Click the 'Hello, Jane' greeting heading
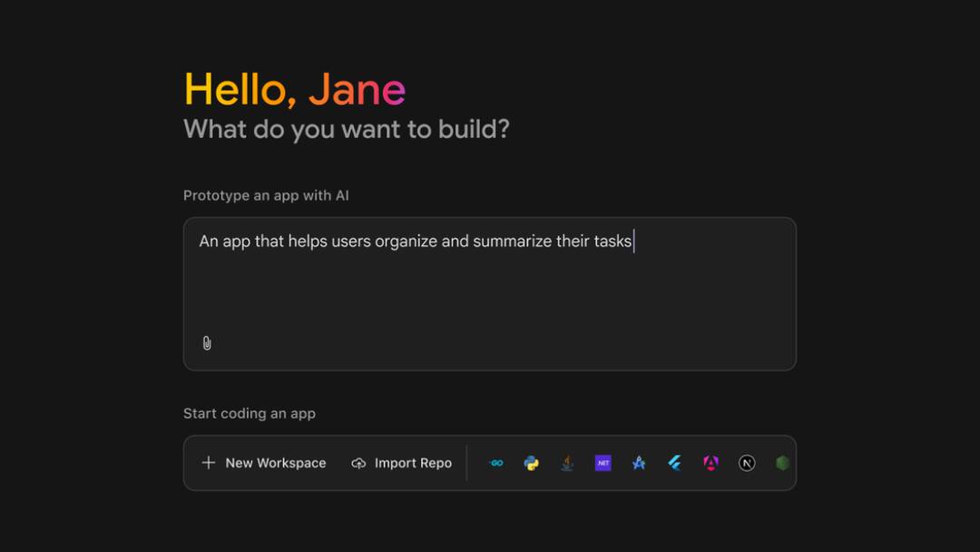This screenshot has height=552, width=980. pos(295,89)
